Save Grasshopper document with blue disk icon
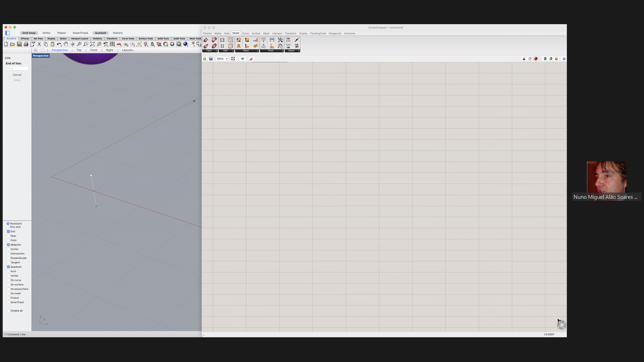This screenshot has width=644, height=362. point(211,59)
